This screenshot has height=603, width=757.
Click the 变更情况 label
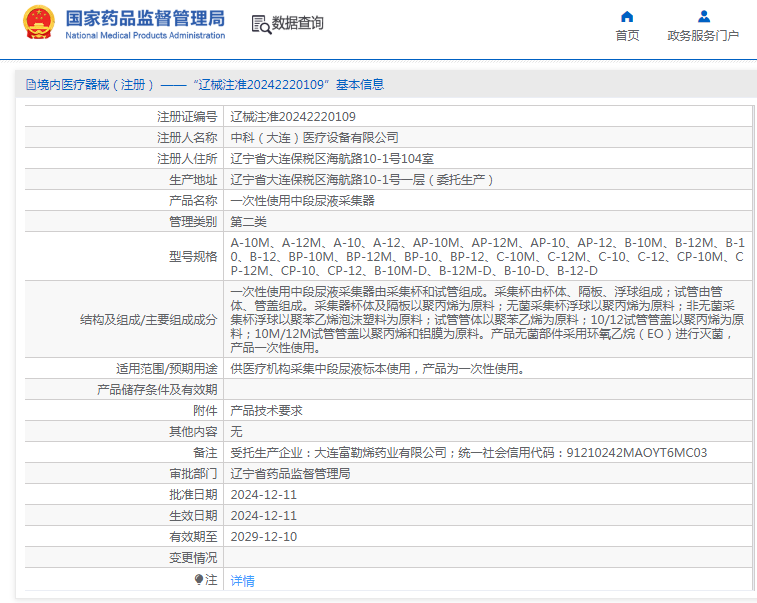[193, 558]
